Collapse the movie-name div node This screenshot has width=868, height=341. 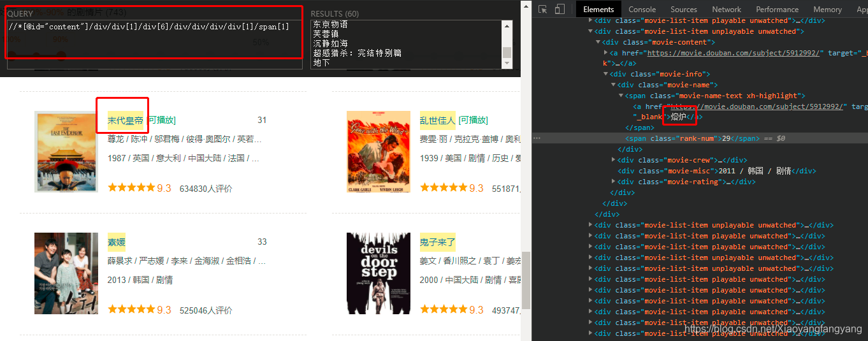pos(613,85)
